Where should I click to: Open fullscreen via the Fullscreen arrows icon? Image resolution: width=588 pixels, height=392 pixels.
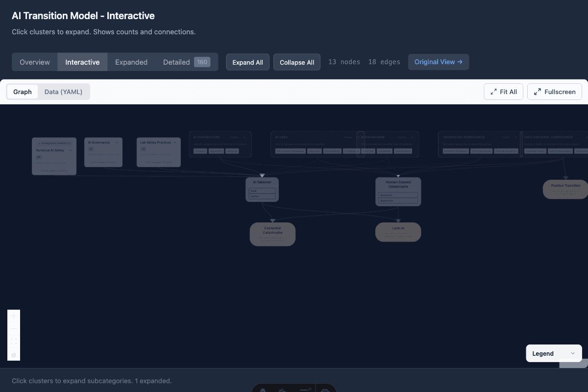click(537, 92)
